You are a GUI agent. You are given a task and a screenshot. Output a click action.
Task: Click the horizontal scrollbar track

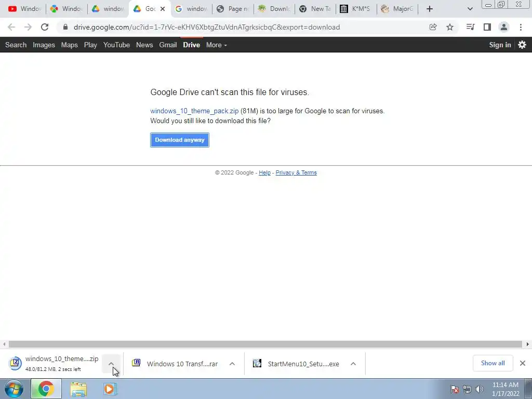coord(265,344)
